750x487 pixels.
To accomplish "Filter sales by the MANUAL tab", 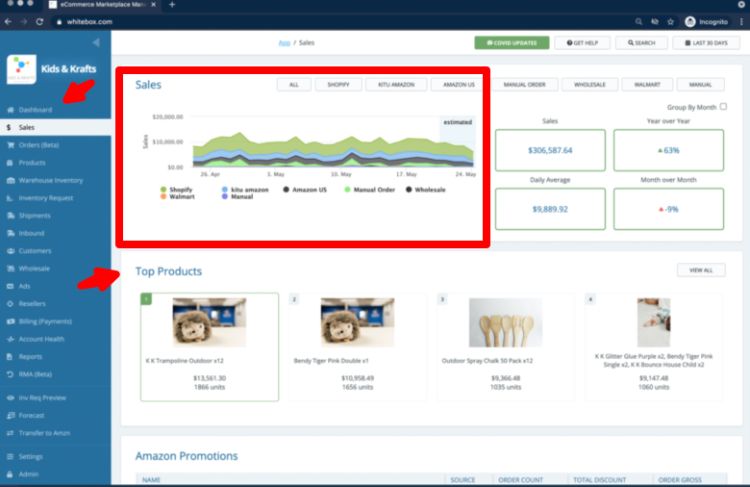I will point(700,85).
